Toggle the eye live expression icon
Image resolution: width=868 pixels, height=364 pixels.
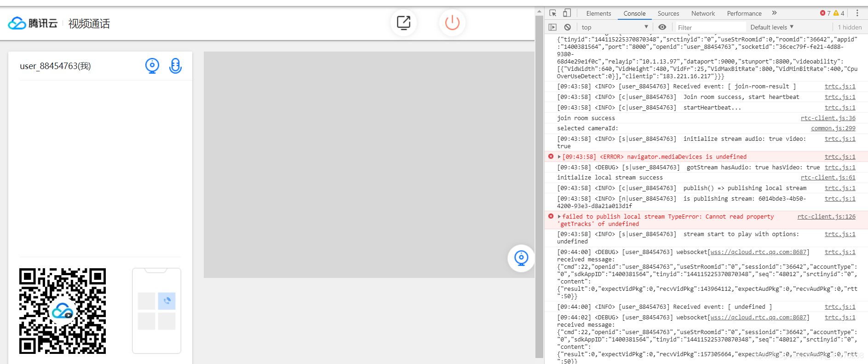[662, 27]
